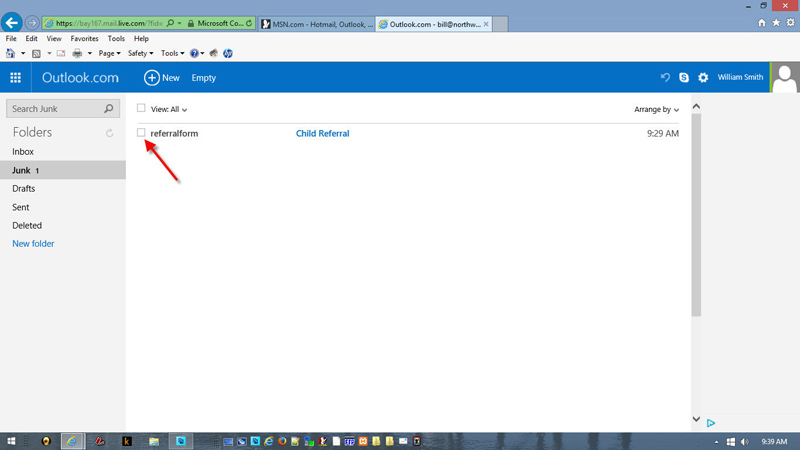Click New folder link

pyautogui.click(x=33, y=243)
